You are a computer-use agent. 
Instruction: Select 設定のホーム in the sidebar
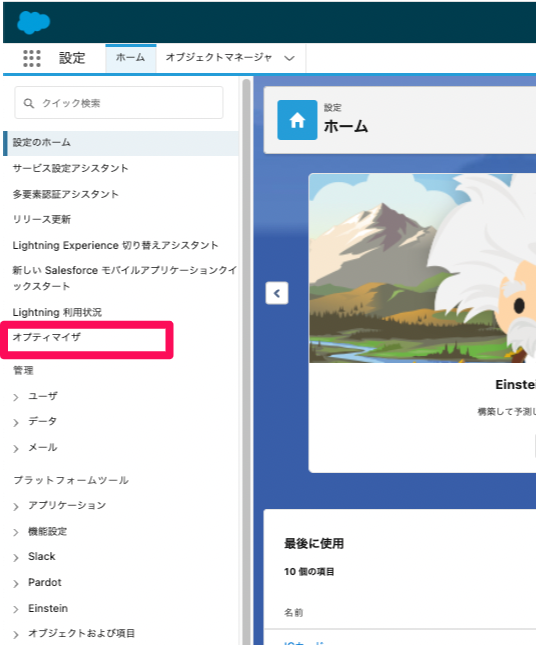[121, 143]
